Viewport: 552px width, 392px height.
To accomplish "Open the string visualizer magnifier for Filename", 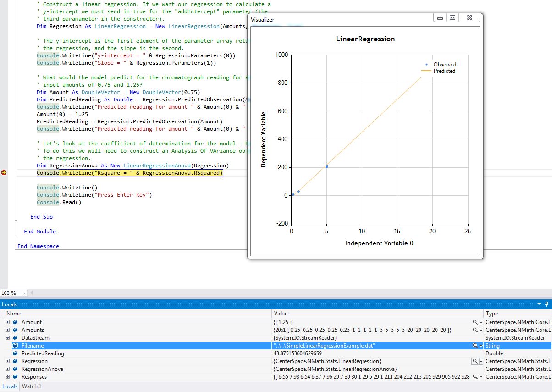I will pyautogui.click(x=475, y=345).
